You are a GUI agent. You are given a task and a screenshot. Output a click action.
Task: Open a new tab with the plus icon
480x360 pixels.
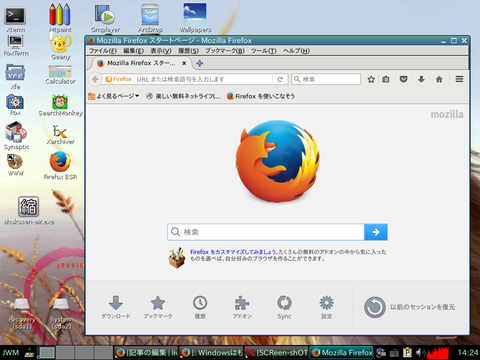199,63
